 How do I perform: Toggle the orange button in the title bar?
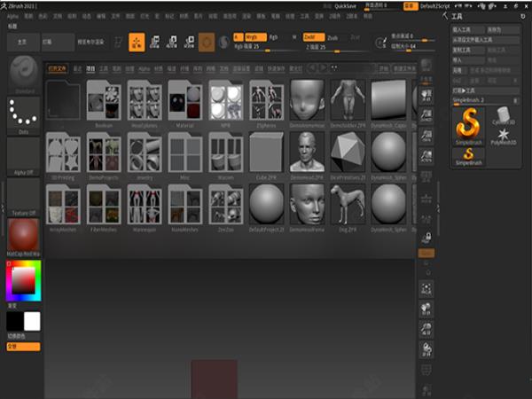tap(411, 6)
